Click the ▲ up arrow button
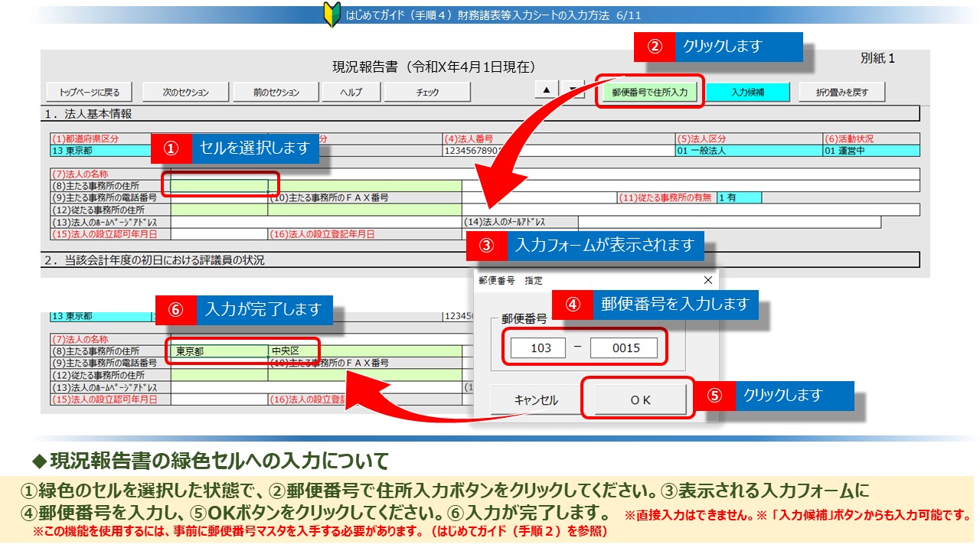 pyautogui.click(x=546, y=90)
